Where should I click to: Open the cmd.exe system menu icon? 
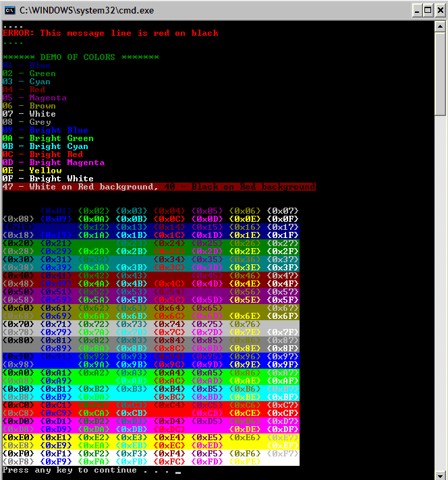(x=10, y=9)
